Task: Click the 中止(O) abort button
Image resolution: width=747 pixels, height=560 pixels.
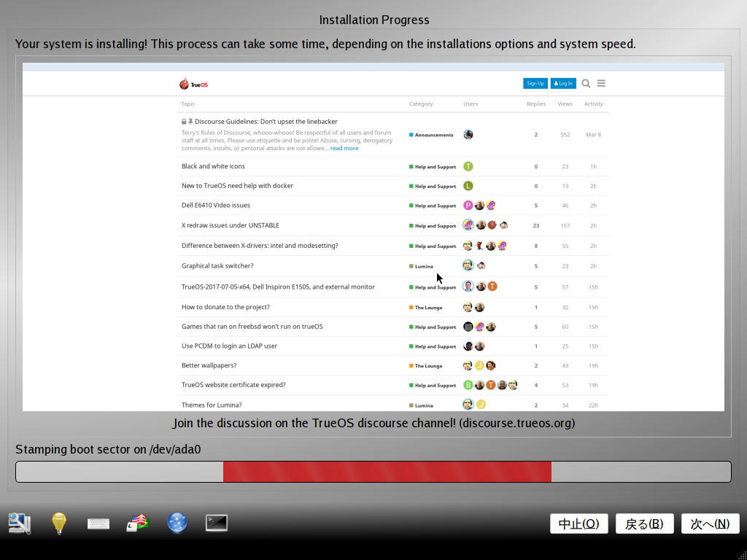Action: (x=578, y=524)
